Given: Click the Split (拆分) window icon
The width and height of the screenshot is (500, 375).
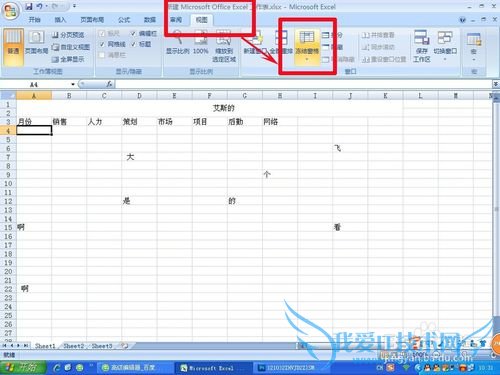Looking at the screenshot, I should 326,35.
